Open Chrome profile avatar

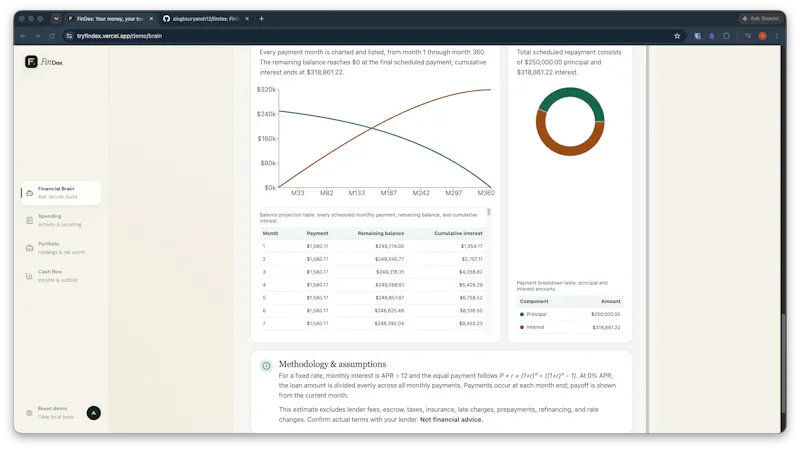coord(762,36)
